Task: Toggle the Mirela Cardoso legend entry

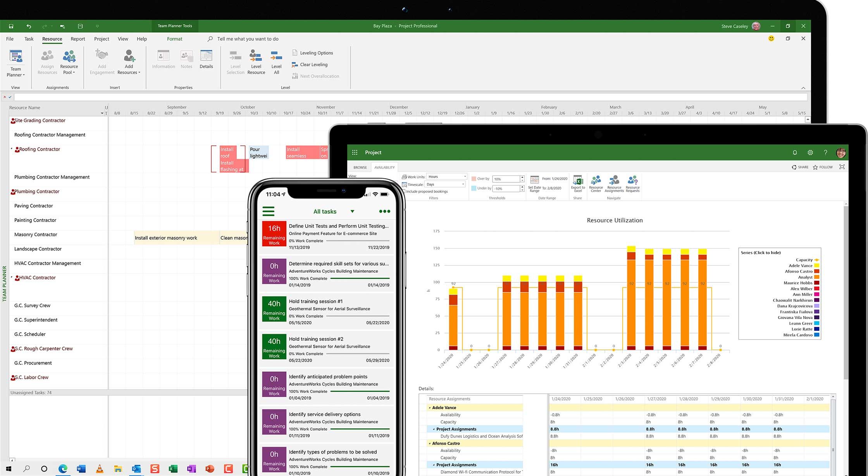Action: point(801,335)
